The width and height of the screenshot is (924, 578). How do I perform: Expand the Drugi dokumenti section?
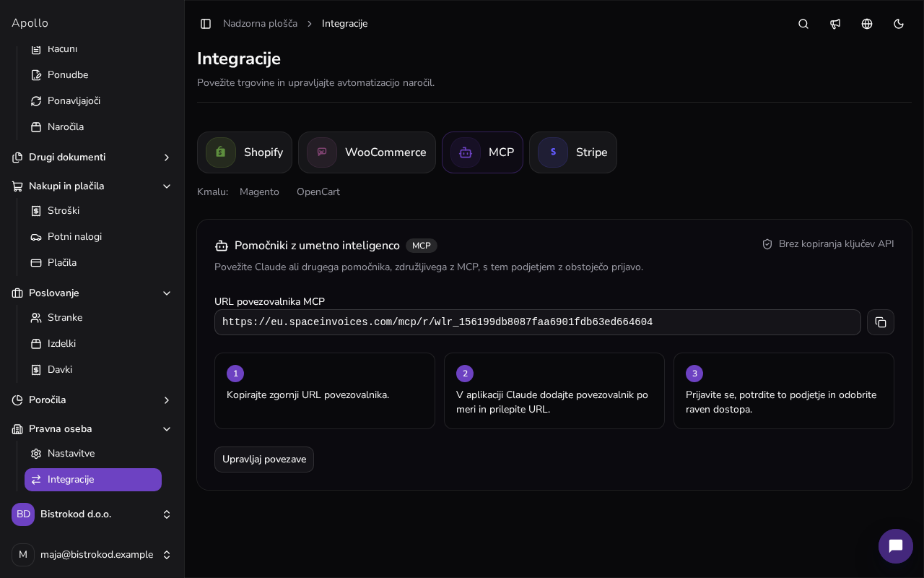pyautogui.click(x=92, y=158)
